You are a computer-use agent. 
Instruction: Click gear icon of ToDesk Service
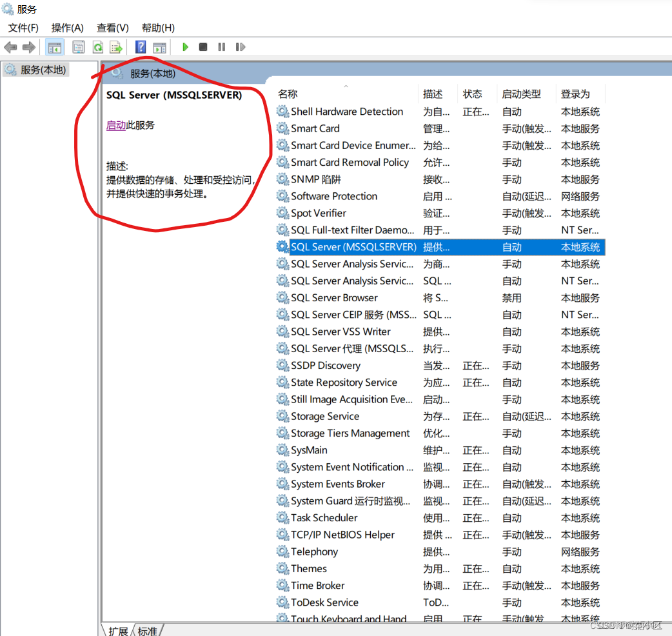tap(282, 602)
